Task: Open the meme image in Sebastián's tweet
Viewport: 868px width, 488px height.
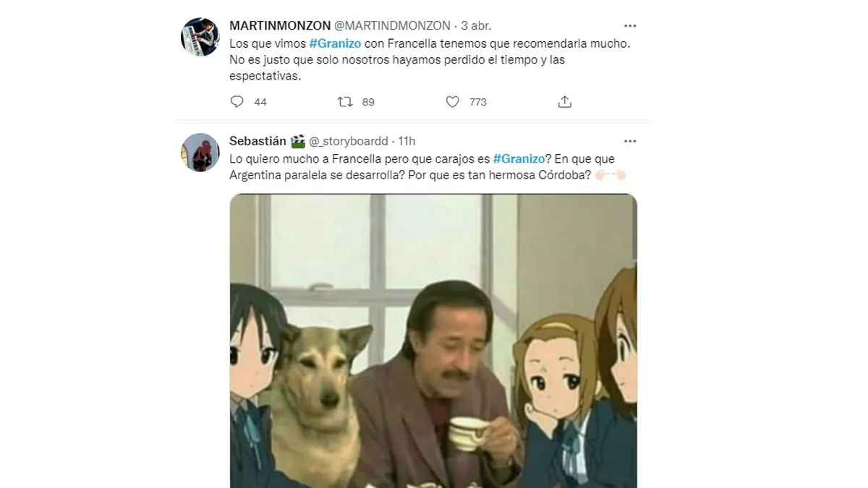Action: [x=433, y=341]
